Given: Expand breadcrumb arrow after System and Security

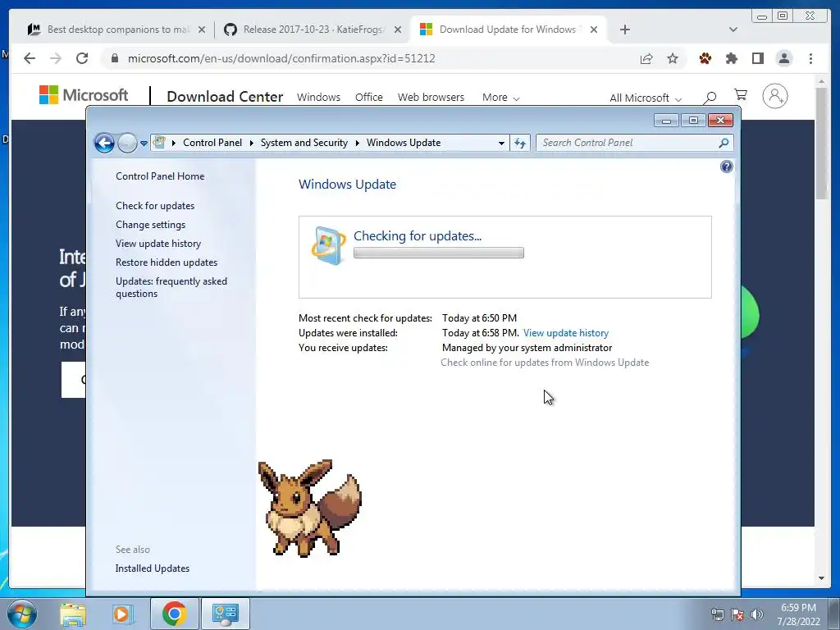Looking at the screenshot, I should click(x=358, y=143).
